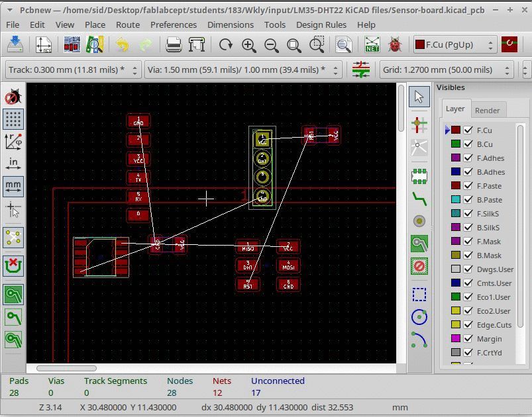The height and width of the screenshot is (417, 532).
Task: Uncheck F.SilkS layer visibility
Action: pos(468,214)
